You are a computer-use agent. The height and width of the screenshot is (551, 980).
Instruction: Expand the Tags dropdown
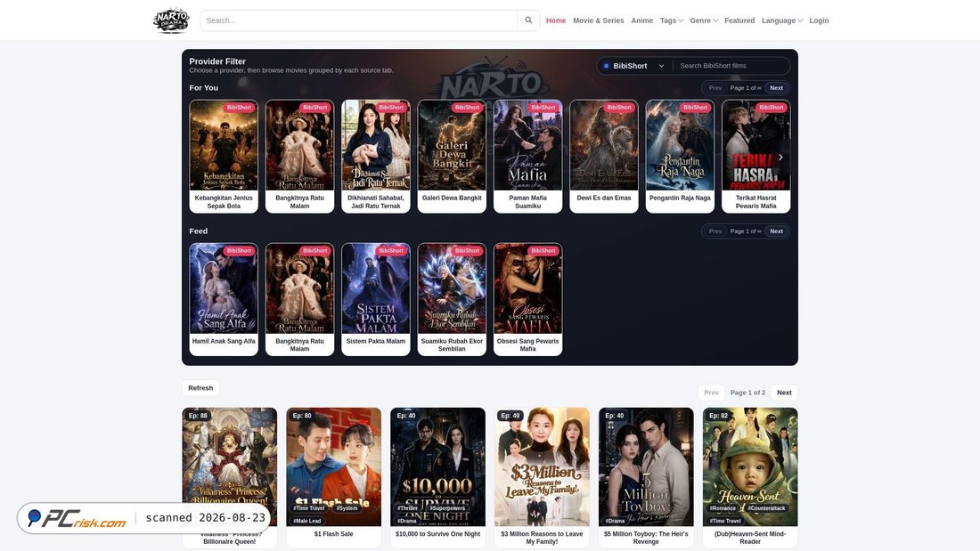click(x=671, y=20)
